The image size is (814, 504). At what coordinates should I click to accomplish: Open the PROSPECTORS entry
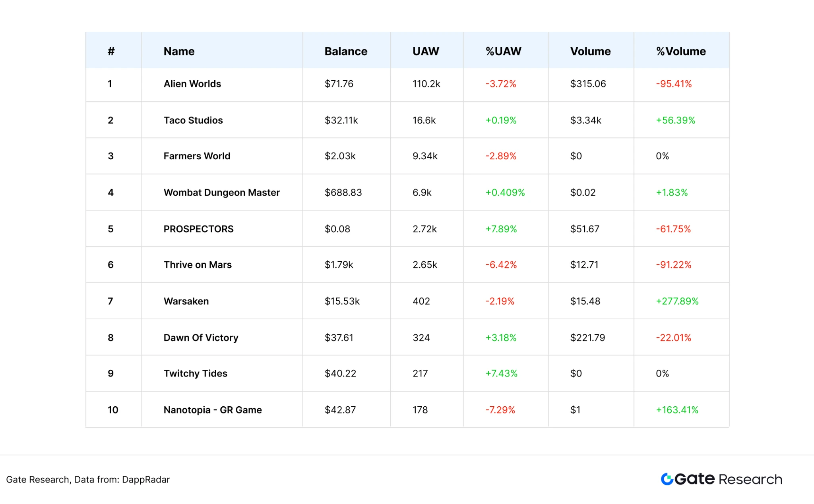[198, 229]
